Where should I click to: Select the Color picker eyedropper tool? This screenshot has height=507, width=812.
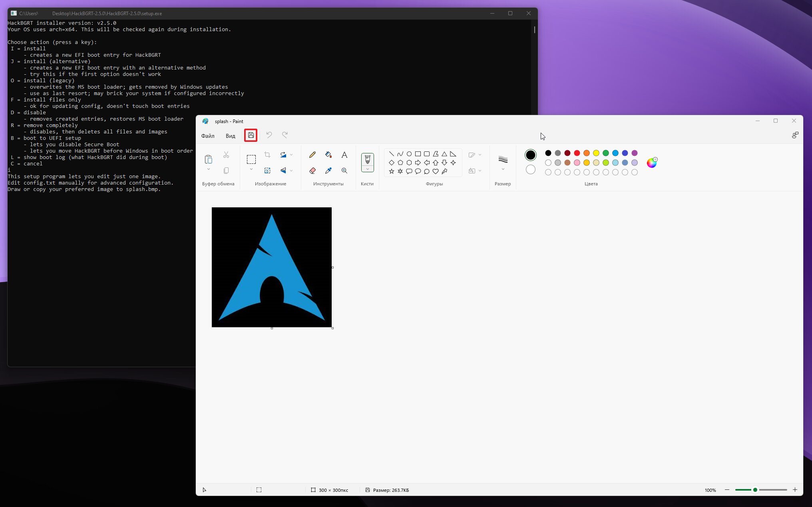(x=328, y=171)
